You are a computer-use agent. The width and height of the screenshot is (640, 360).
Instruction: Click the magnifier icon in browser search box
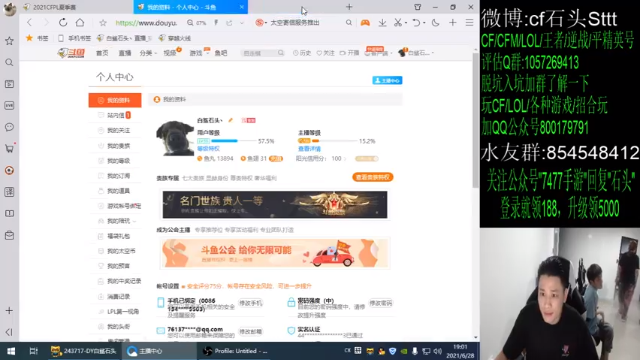[349, 23]
